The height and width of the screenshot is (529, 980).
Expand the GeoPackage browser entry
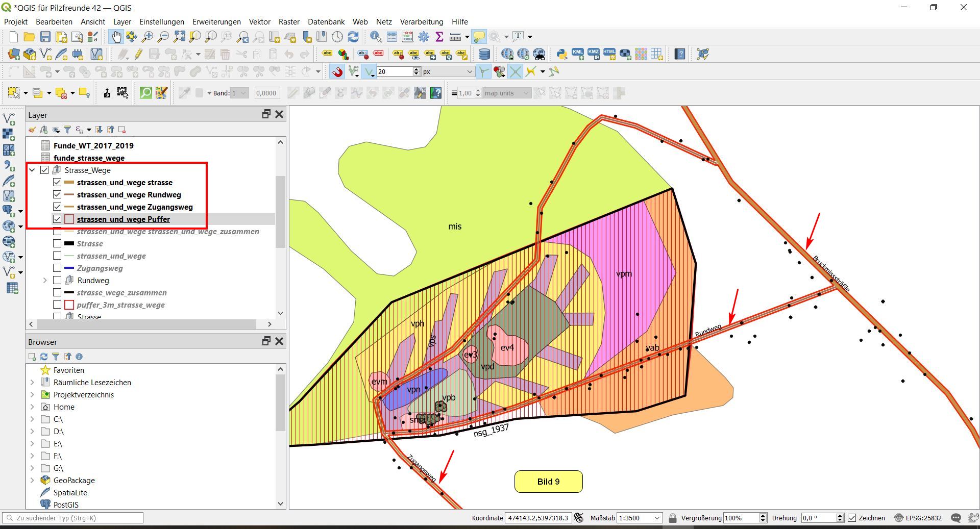pos(32,481)
